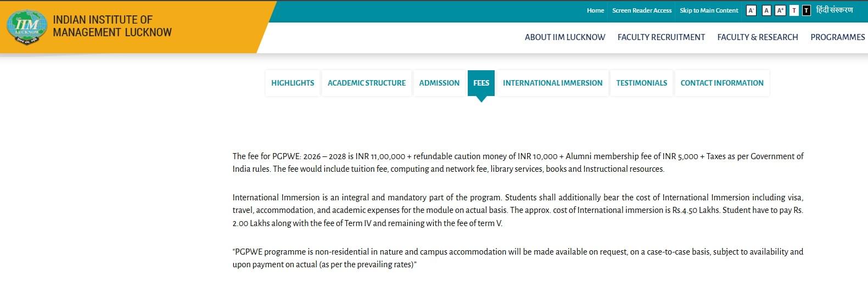
Task: Click the text 'INR 11,00,000'
Action: [380, 156]
